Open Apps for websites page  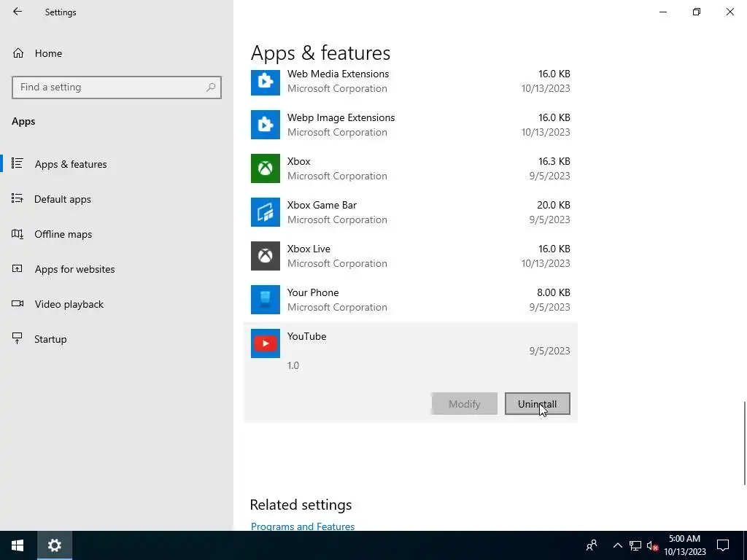pyautogui.click(x=74, y=269)
